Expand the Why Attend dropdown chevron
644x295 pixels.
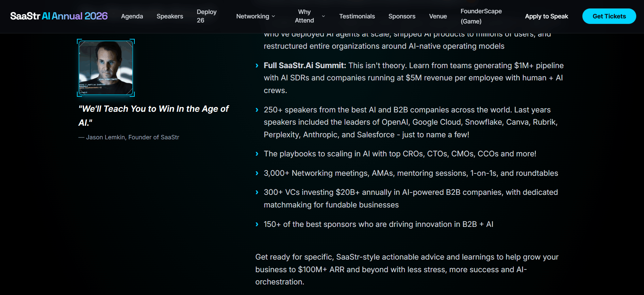(x=323, y=16)
